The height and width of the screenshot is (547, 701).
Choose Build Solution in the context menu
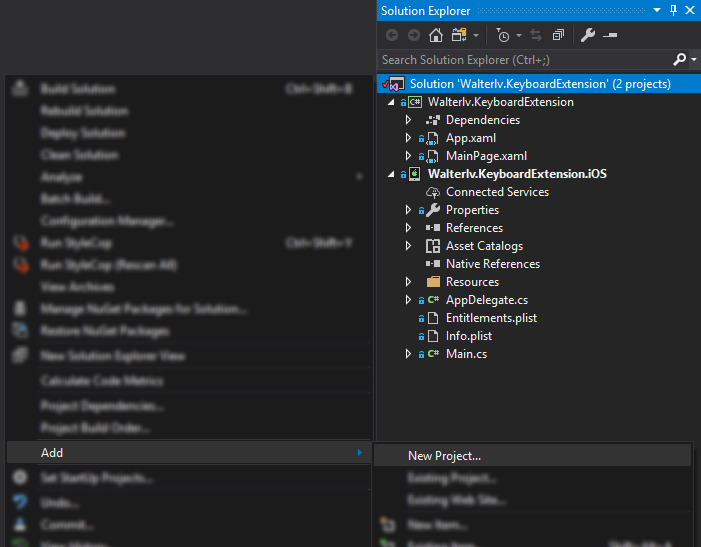click(x=189, y=89)
